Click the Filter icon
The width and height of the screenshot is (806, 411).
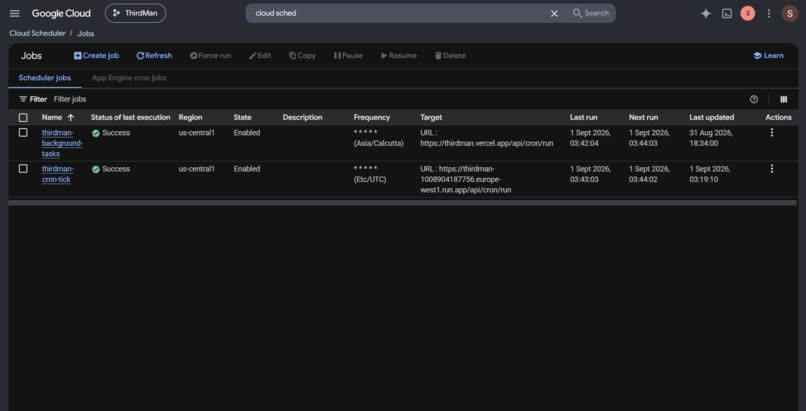[x=23, y=99]
